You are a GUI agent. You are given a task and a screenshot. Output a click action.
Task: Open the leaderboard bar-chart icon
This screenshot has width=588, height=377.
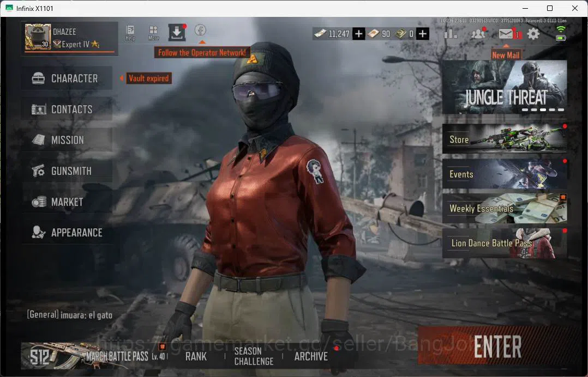pyautogui.click(x=451, y=34)
